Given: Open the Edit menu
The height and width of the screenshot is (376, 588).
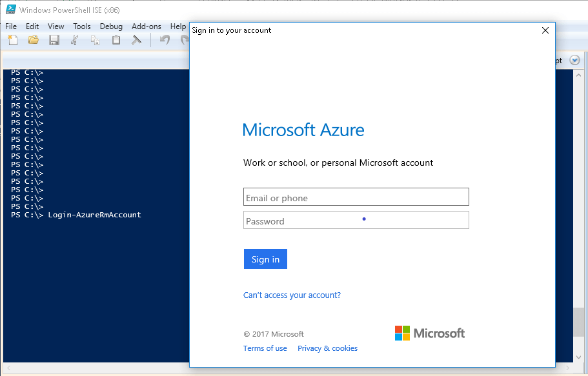Looking at the screenshot, I should click(32, 26).
